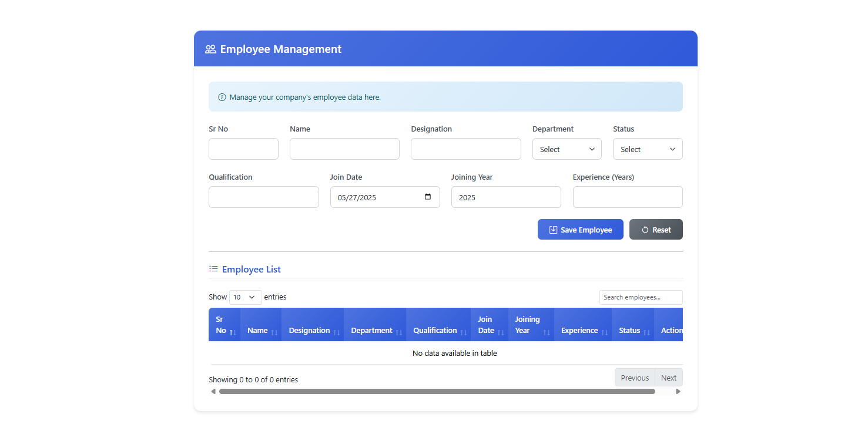The height and width of the screenshot is (434, 868).
Task: Click the list icon beside Employee List heading
Action: tap(214, 268)
